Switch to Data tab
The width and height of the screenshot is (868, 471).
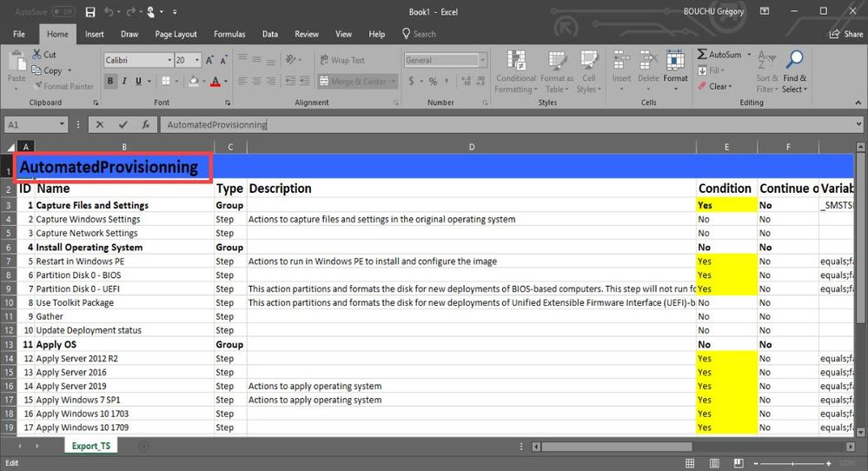click(270, 34)
